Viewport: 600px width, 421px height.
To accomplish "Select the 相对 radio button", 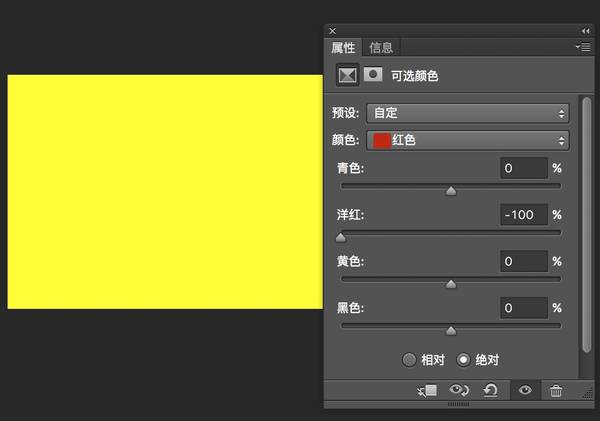I will pyautogui.click(x=409, y=360).
